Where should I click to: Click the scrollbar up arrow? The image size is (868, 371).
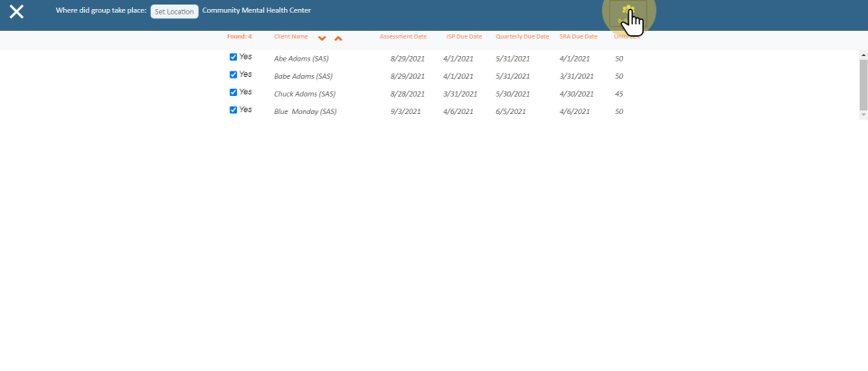(863, 54)
